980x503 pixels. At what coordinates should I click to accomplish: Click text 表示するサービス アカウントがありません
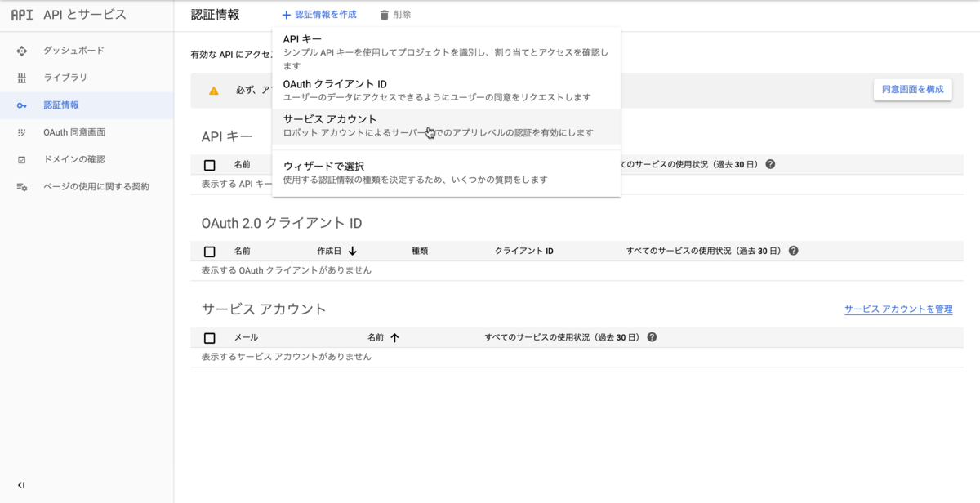tap(286, 357)
